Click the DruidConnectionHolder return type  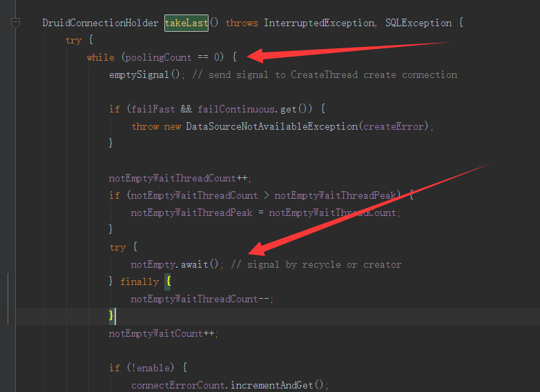click(x=100, y=23)
